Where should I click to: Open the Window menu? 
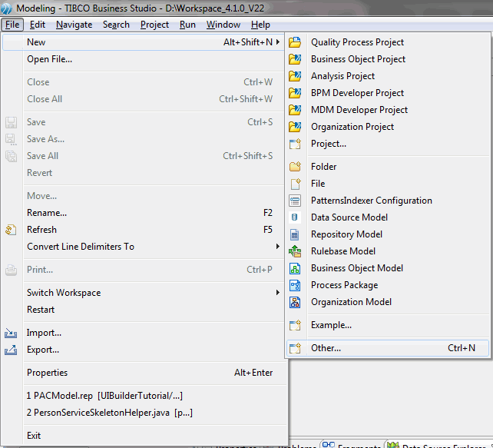[223, 25]
